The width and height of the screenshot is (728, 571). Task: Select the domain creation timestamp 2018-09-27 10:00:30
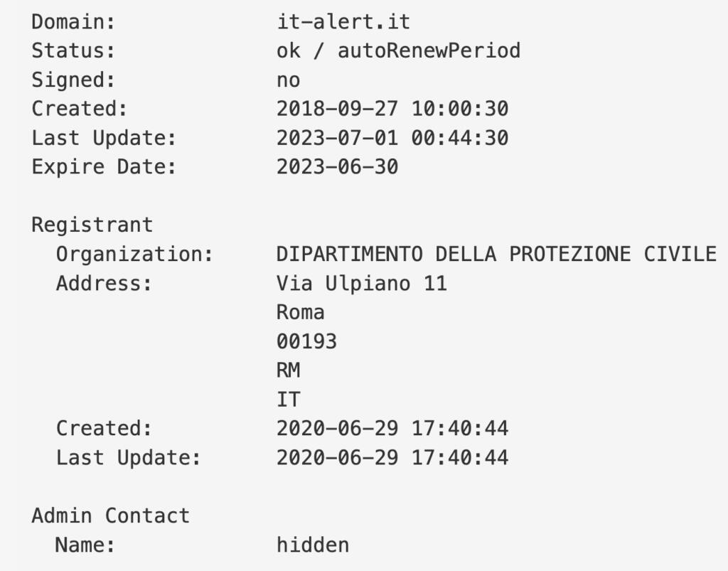pyautogui.click(x=392, y=109)
